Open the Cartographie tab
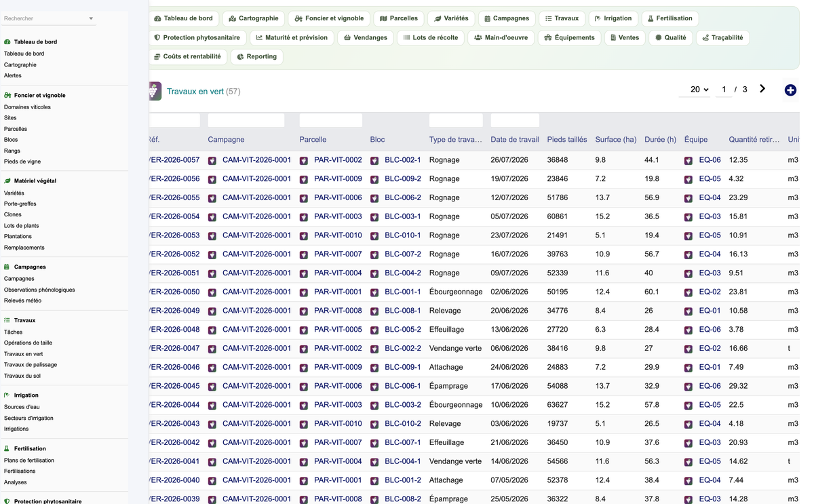The image size is (814, 504). tap(254, 18)
